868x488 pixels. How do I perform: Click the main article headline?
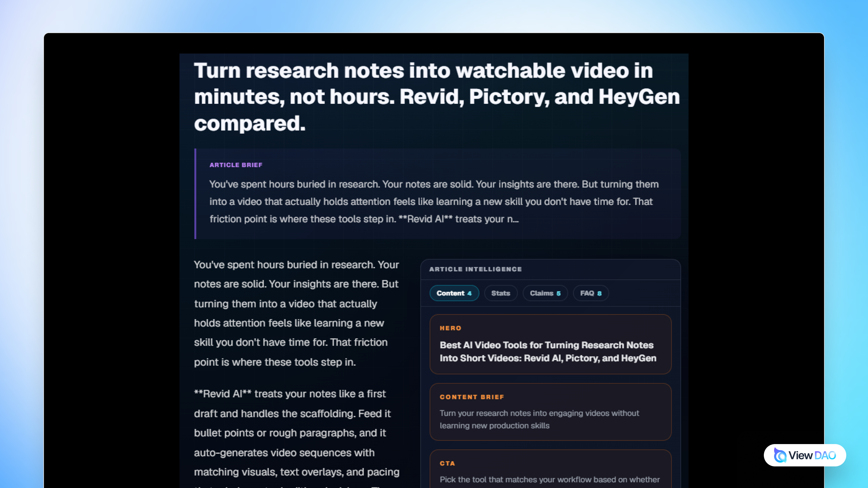(x=437, y=97)
